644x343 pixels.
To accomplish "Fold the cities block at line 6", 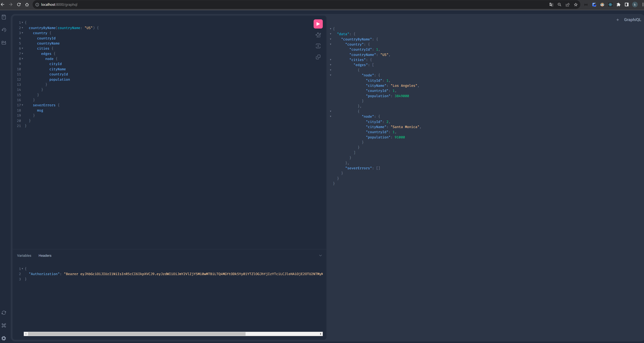I will (x=22, y=49).
